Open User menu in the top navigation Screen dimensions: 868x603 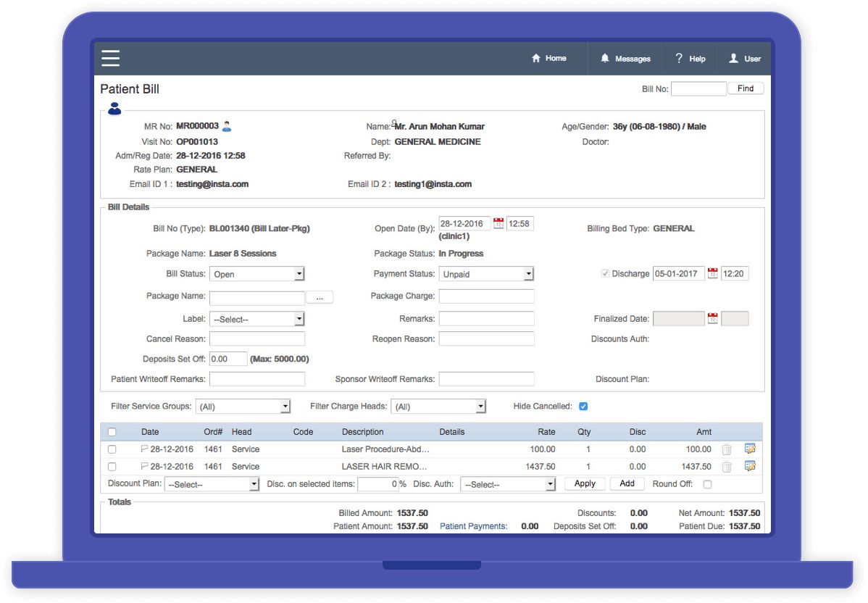point(745,58)
